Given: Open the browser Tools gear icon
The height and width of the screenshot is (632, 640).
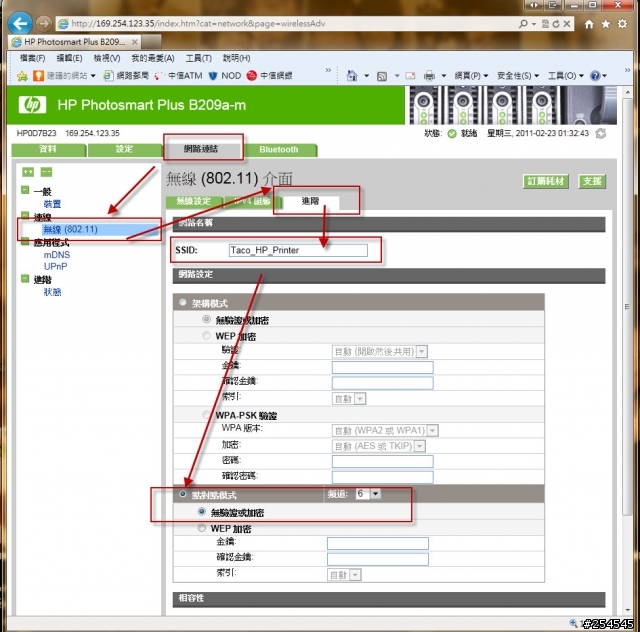Looking at the screenshot, I should [622, 24].
